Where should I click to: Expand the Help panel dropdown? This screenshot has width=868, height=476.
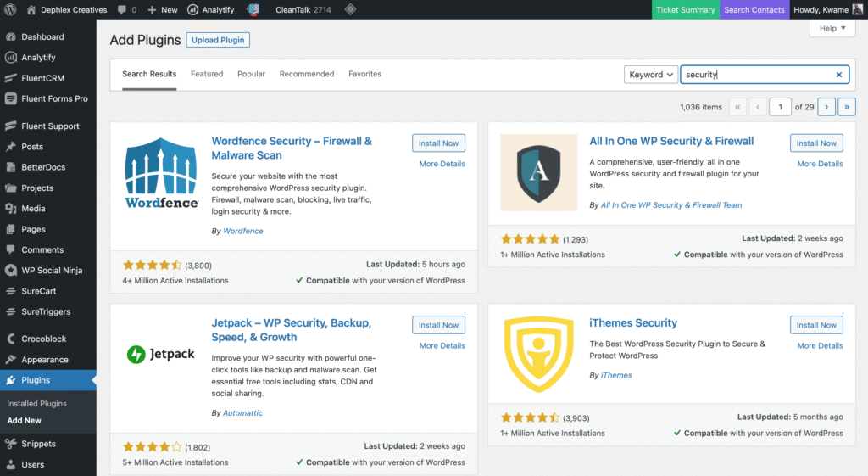coord(832,29)
